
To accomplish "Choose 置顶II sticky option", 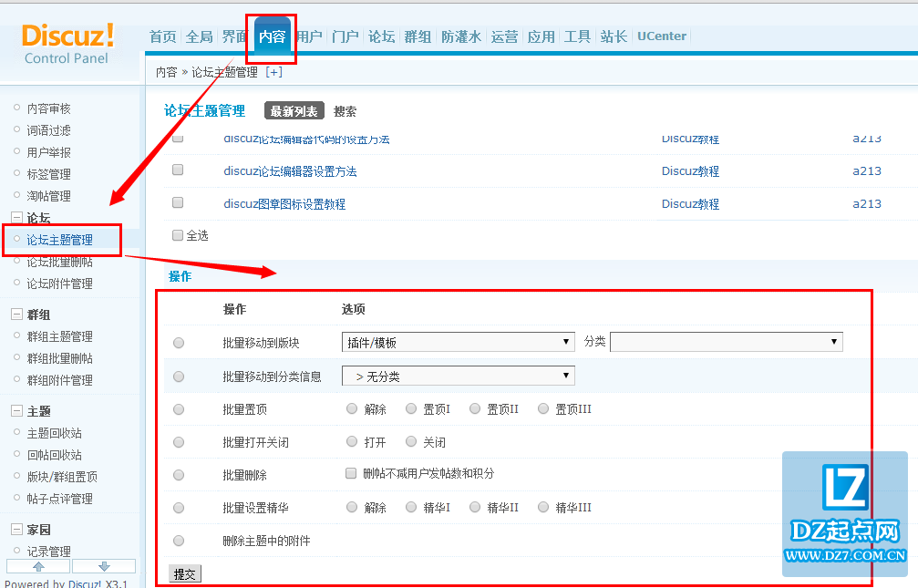I will [475, 408].
